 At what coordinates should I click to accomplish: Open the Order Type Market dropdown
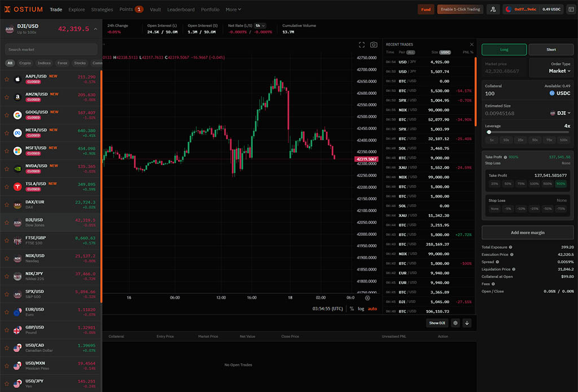pyautogui.click(x=559, y=71)
